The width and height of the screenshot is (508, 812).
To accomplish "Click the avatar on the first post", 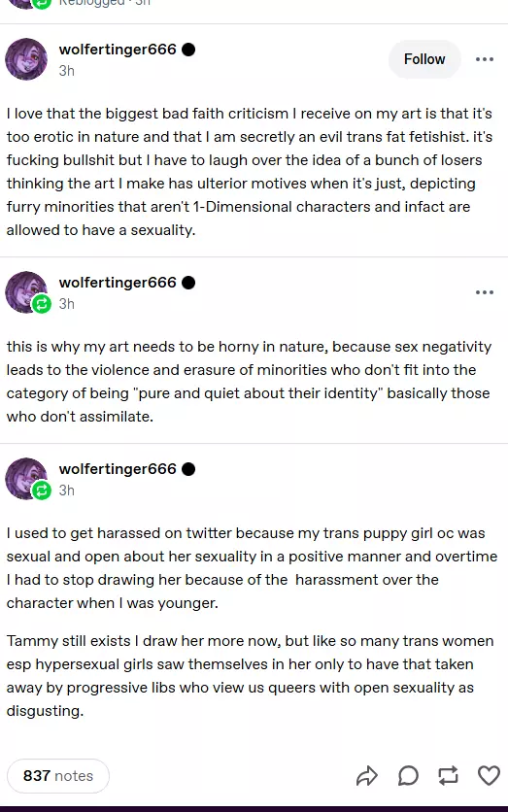I will (x=26, y=59).
